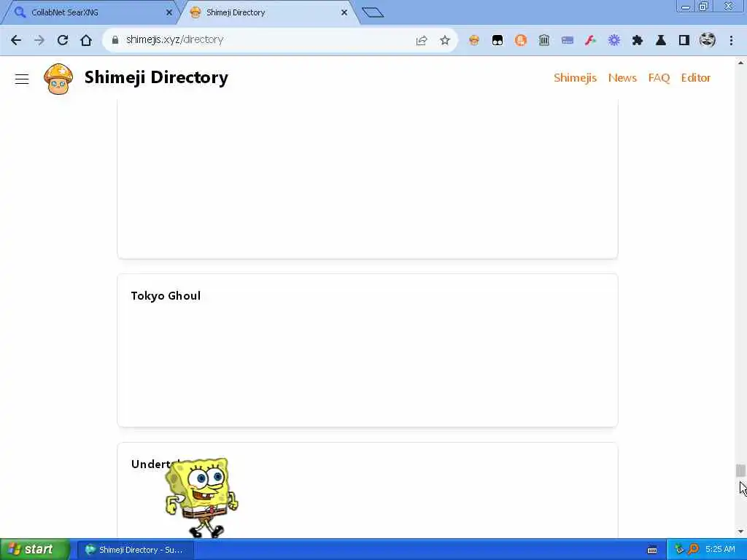Share this page via the share icon
747x560 pixels.
coord(422,41)
